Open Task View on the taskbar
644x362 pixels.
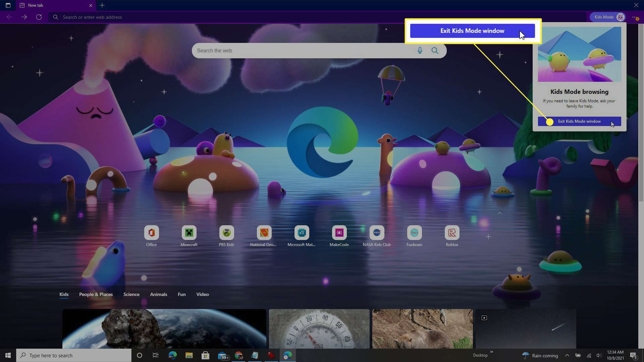point(156,355)
